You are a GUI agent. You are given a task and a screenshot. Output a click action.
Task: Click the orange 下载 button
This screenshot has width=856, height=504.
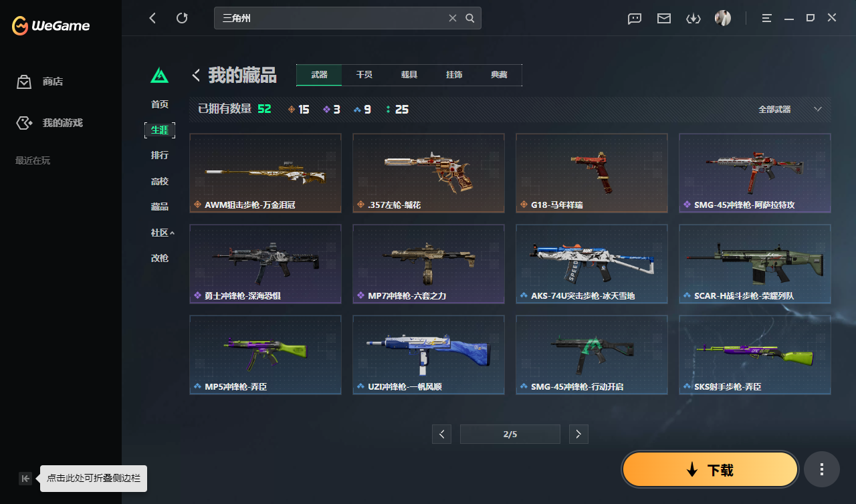pyautogui.click(x=710, y=470)
